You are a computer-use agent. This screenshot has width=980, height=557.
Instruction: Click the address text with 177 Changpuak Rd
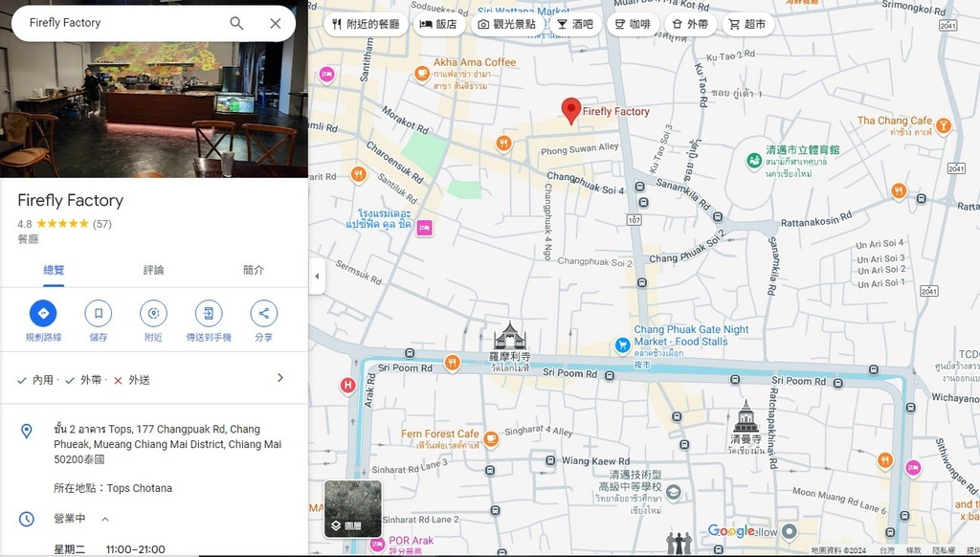click(167, 444)
